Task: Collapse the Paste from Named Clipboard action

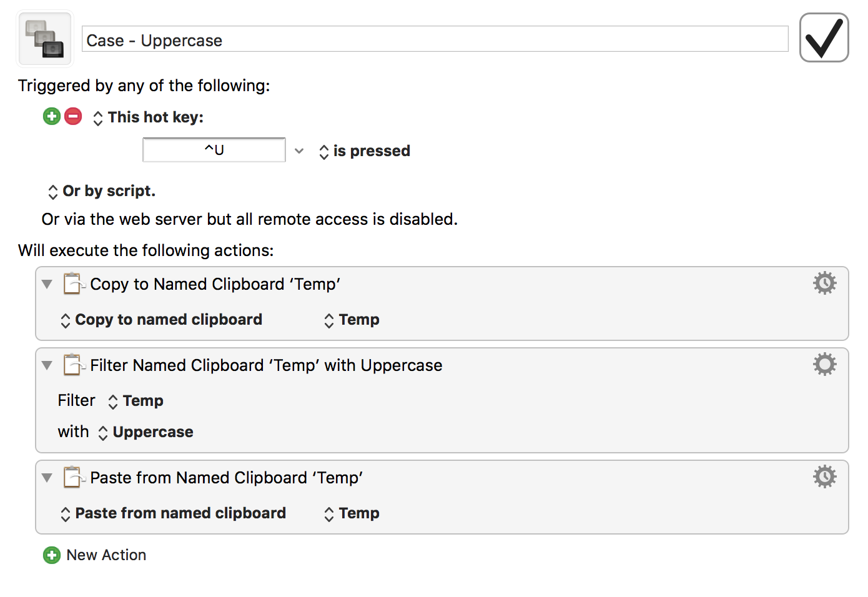Action: pyautogui.click(x=47, y=478)
